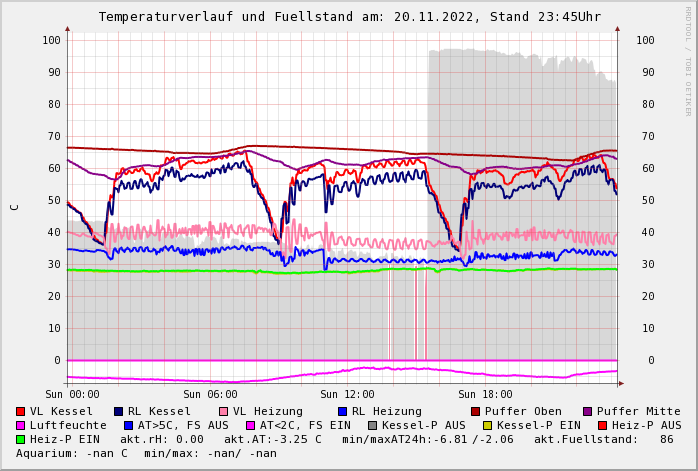Screen dimensions: 698x471
Task: Click the Sun 18:00 time axis label
Action: click(484, 394)
